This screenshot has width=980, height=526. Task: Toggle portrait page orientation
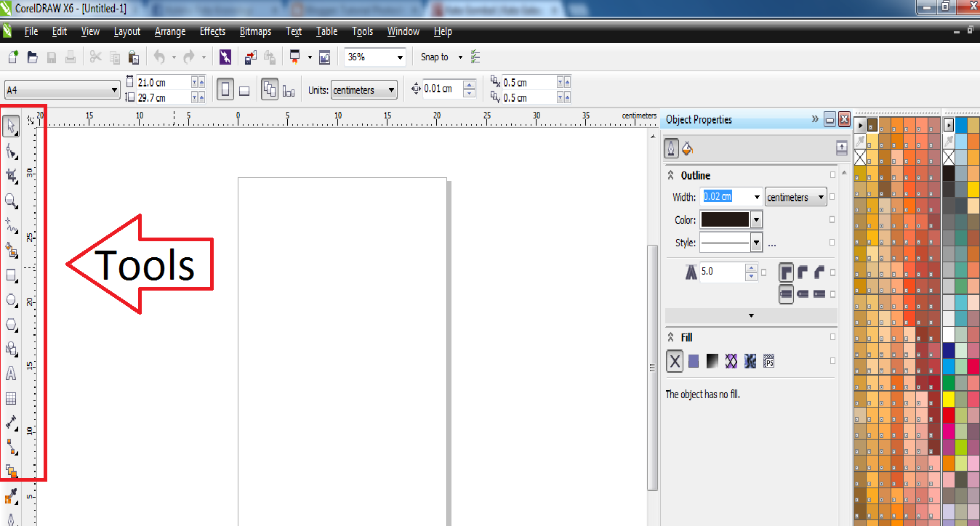pyautogui.click(x=225, y=88)
